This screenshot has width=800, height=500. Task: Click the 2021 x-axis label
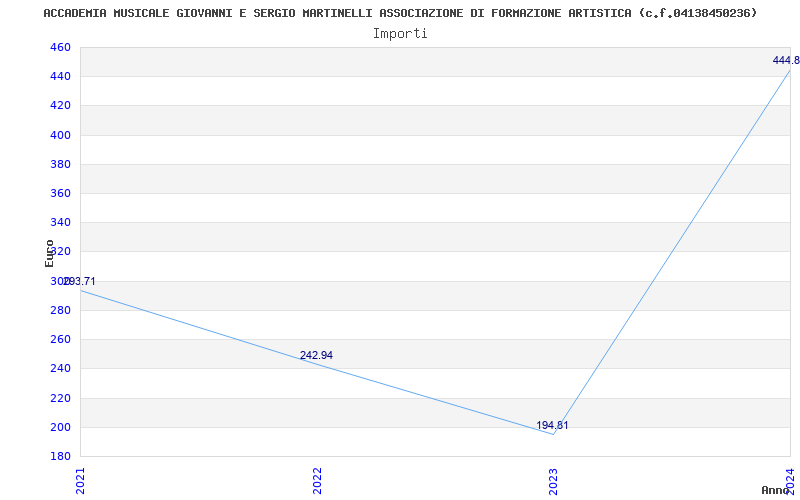(x=81, y=481)
